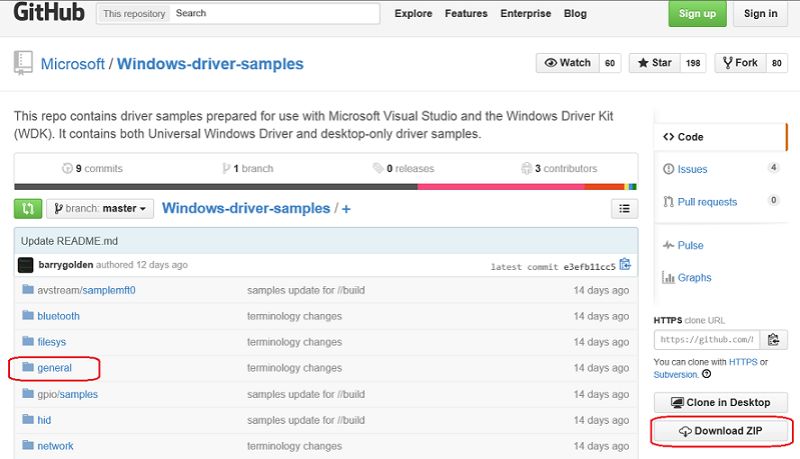Click the GitHub logo
The image size is (800, 459).
49,12
